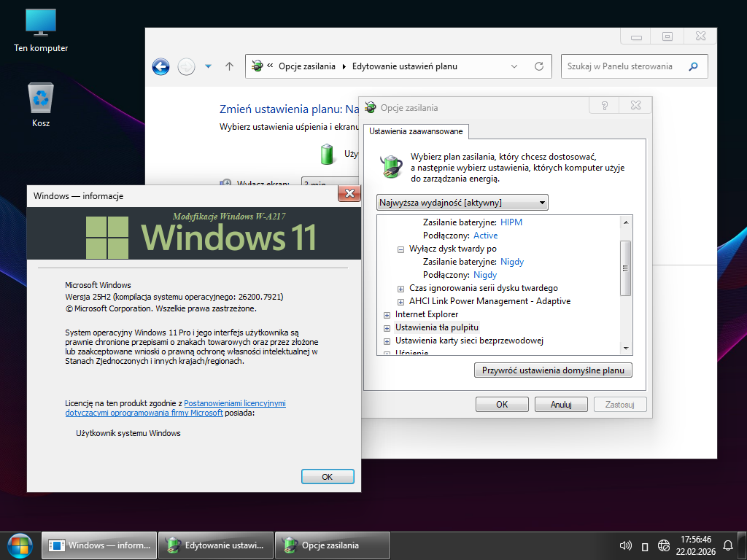Open the power plan dropdown list
Image resolution: width=747 pixels, height=560 pixels.
tap(462, 202)
